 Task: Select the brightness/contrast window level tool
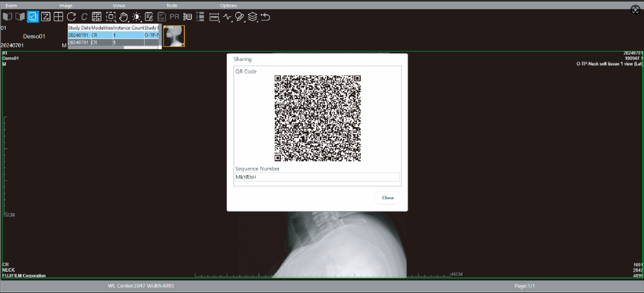click(x=136, y=17)
